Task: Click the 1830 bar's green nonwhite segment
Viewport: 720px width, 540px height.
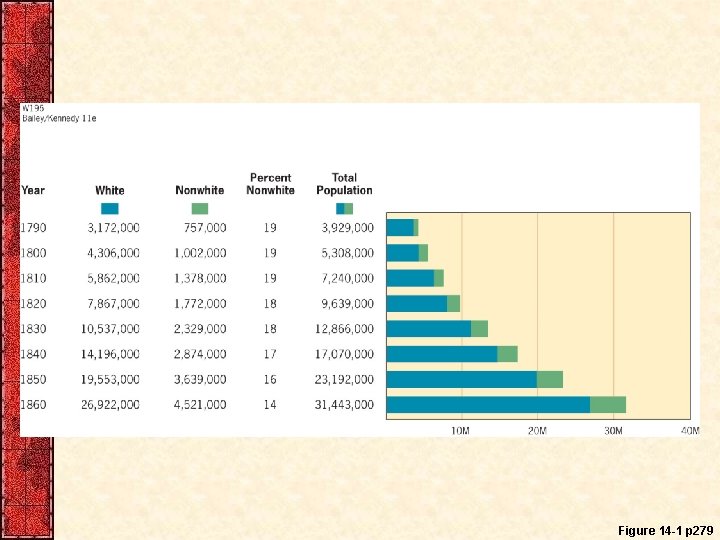Action: [479, 329]
